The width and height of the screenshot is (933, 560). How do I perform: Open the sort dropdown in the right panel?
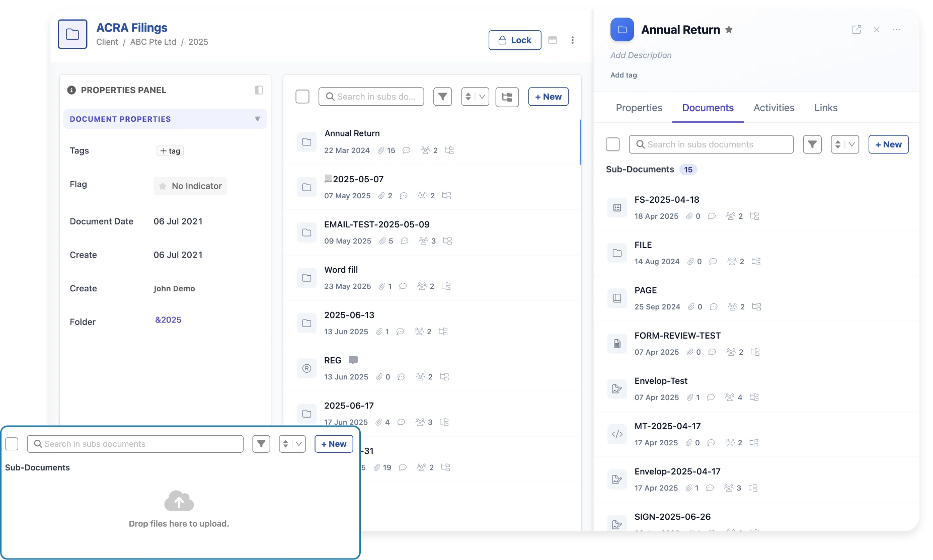pyautogui.click(x=844, y=144)
